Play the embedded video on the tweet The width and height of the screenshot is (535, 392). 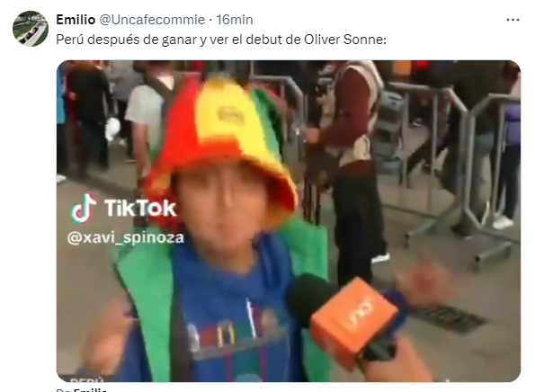289,221
